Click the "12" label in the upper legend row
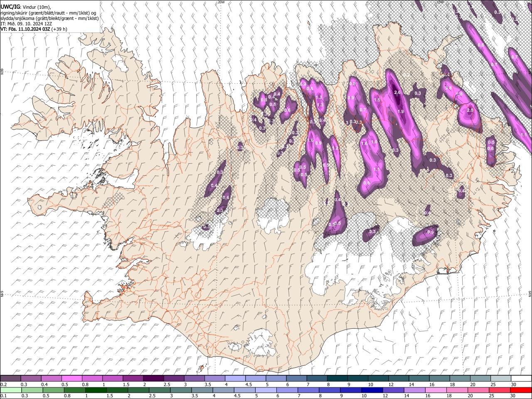Screen dimensions: 532x399 pos(391,384)
